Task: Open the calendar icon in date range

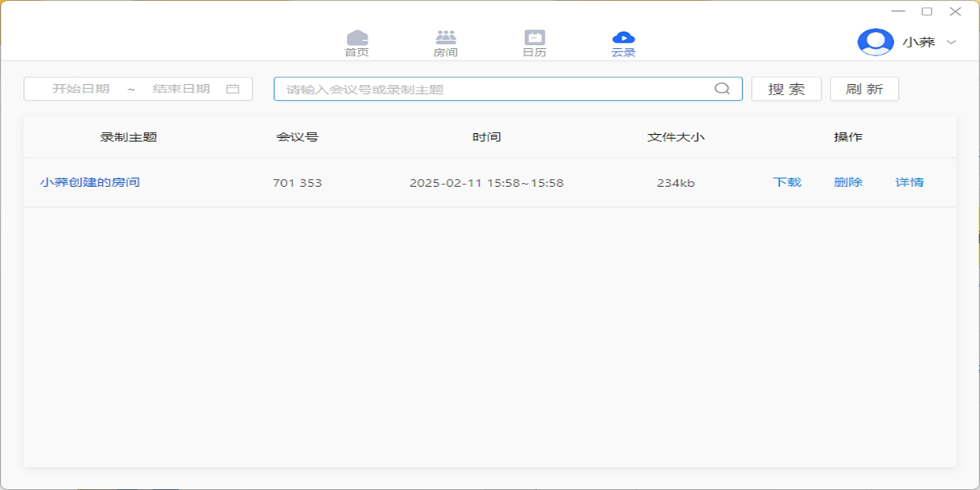Action: (233, 89)
